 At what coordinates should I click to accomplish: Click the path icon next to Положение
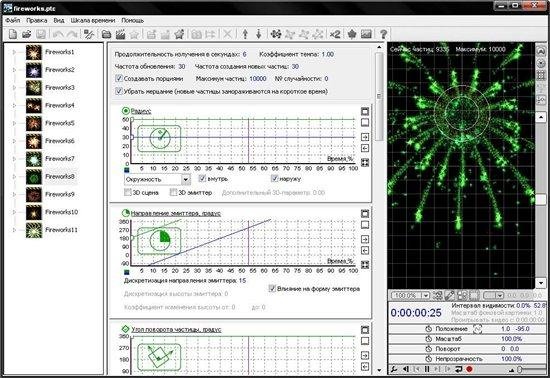[478, 329]
